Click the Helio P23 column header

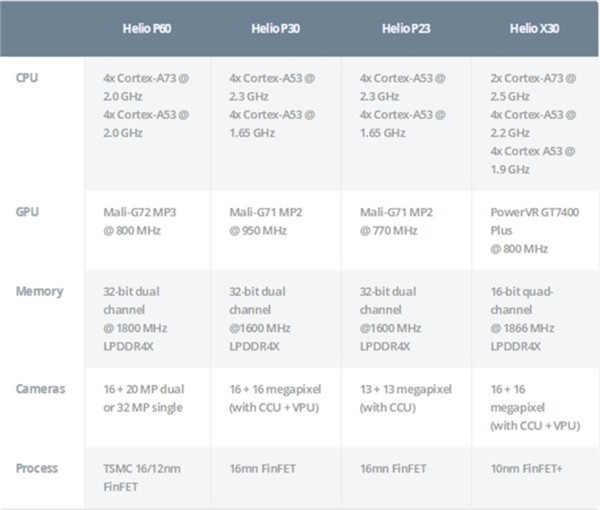click(x=407, y=29)
